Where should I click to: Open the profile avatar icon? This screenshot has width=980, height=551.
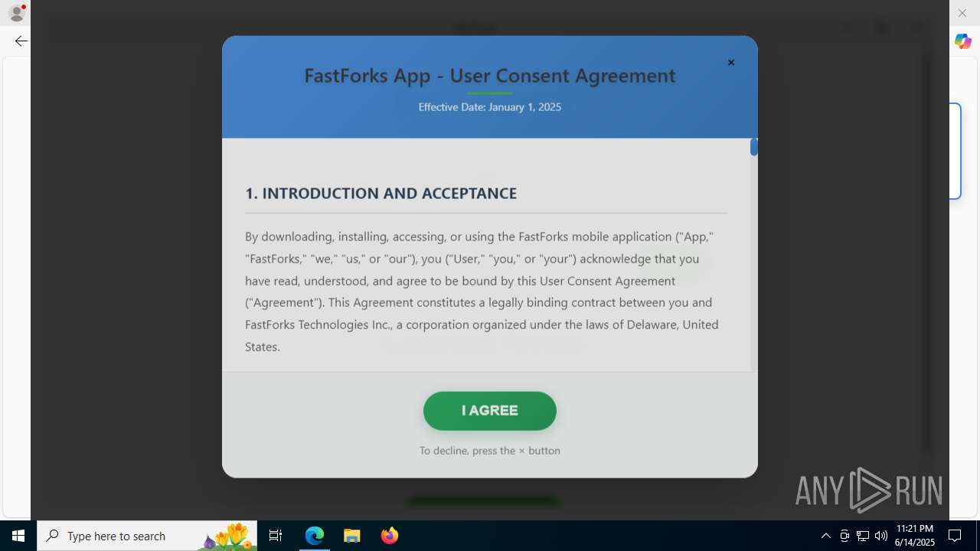click(x=17, y=13)
